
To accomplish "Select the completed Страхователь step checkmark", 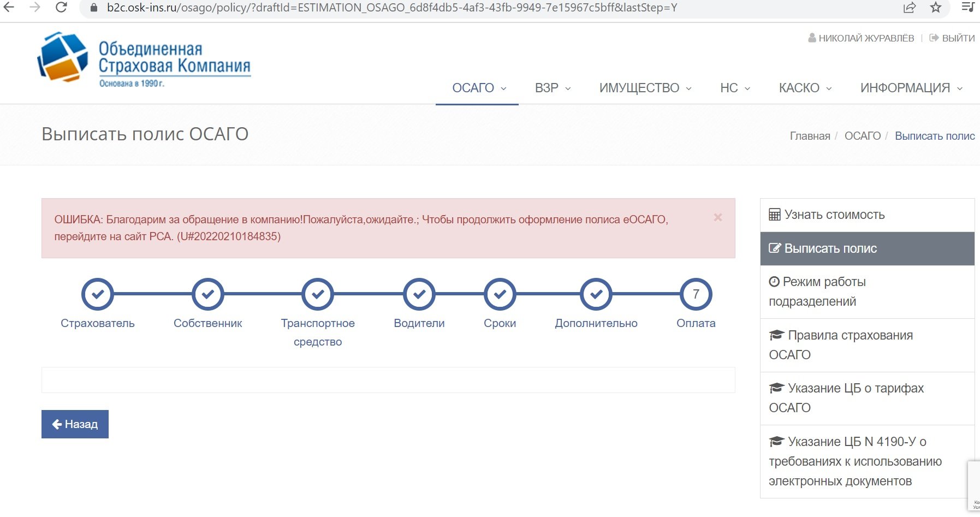I will (98, 294).
